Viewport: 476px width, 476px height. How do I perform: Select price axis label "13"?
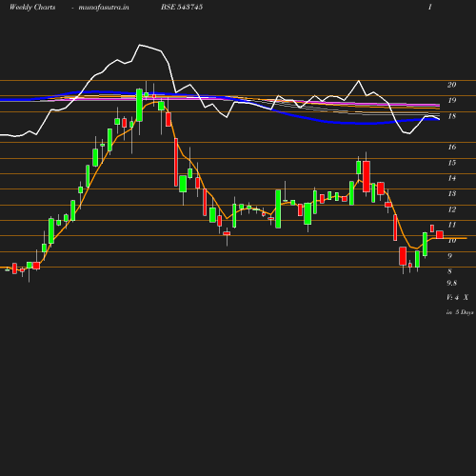pos(452,193)
